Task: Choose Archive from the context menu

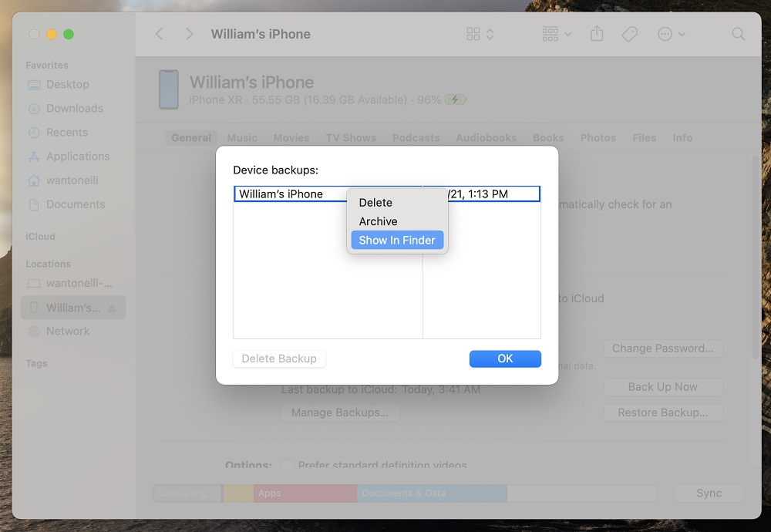Action: [x=378, y=221]
